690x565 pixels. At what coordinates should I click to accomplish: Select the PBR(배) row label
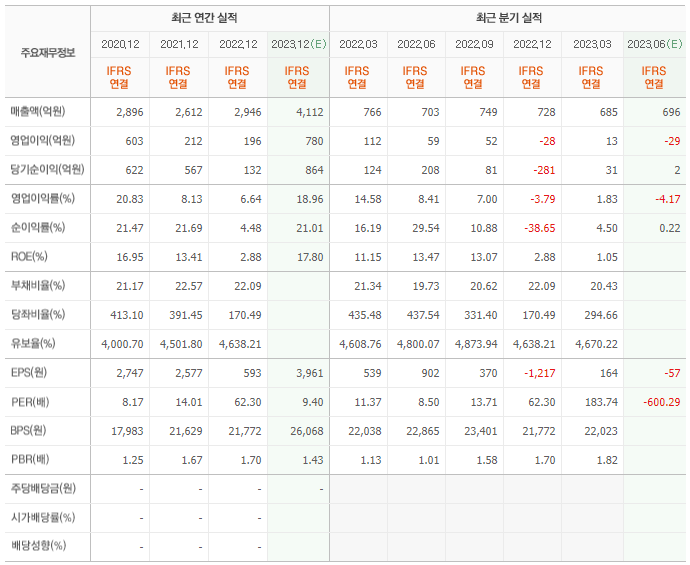click(30, 460)
